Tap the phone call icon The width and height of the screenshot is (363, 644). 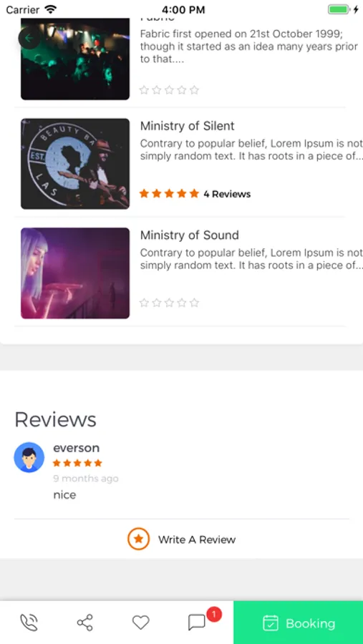[x=29, y=623]
